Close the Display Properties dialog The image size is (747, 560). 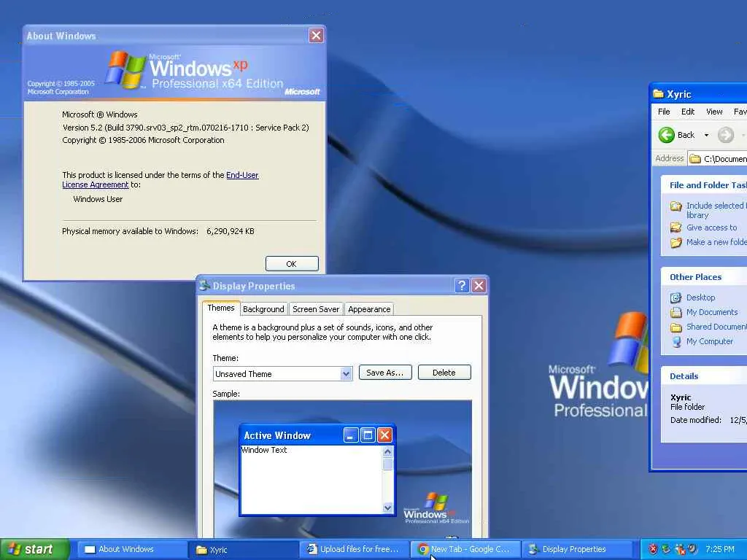[479, 286]
